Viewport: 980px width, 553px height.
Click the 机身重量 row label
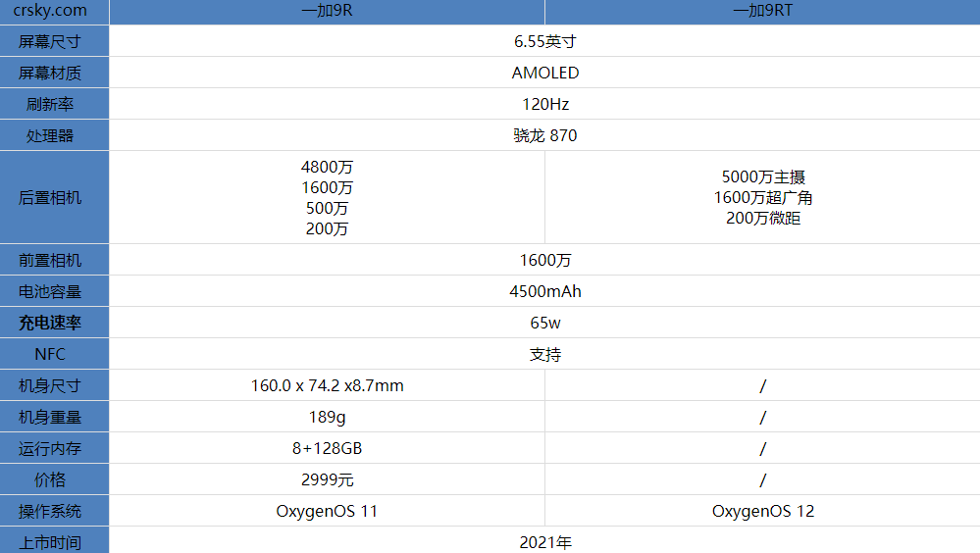click(x=50, y=417)
